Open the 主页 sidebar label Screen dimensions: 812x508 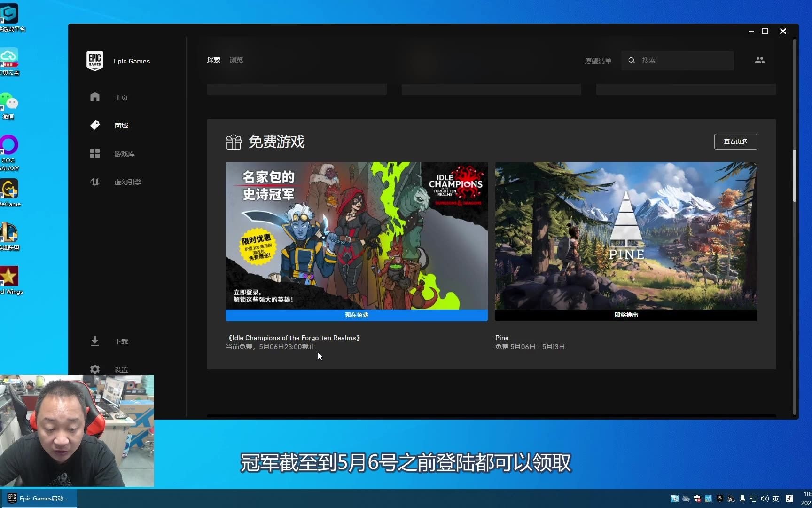click(121, 97)
